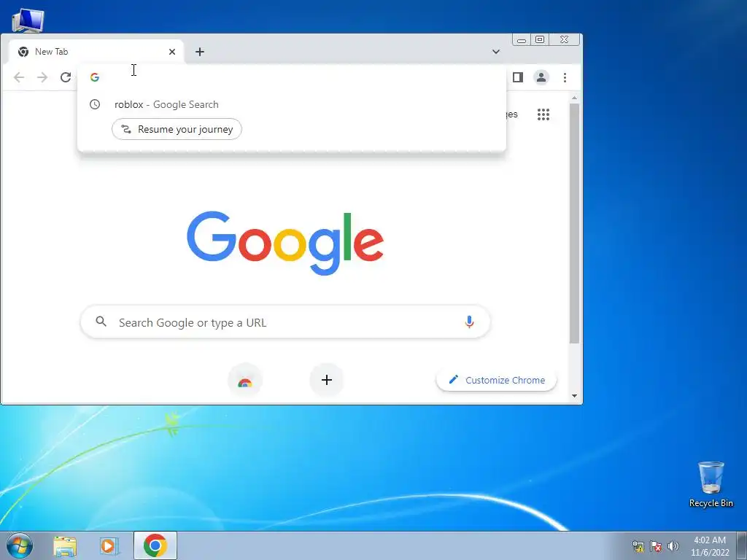
Task: Open the side panel icon
Action: [518, 77]
